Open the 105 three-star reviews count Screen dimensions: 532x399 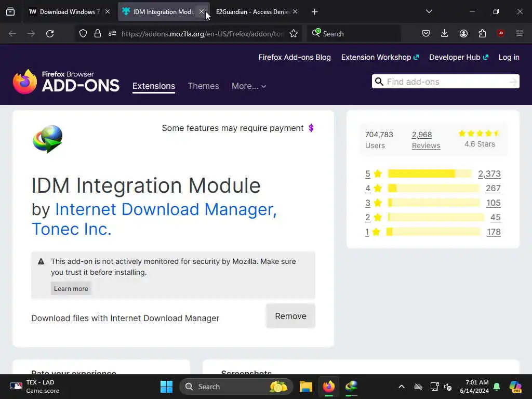(494, 203)
